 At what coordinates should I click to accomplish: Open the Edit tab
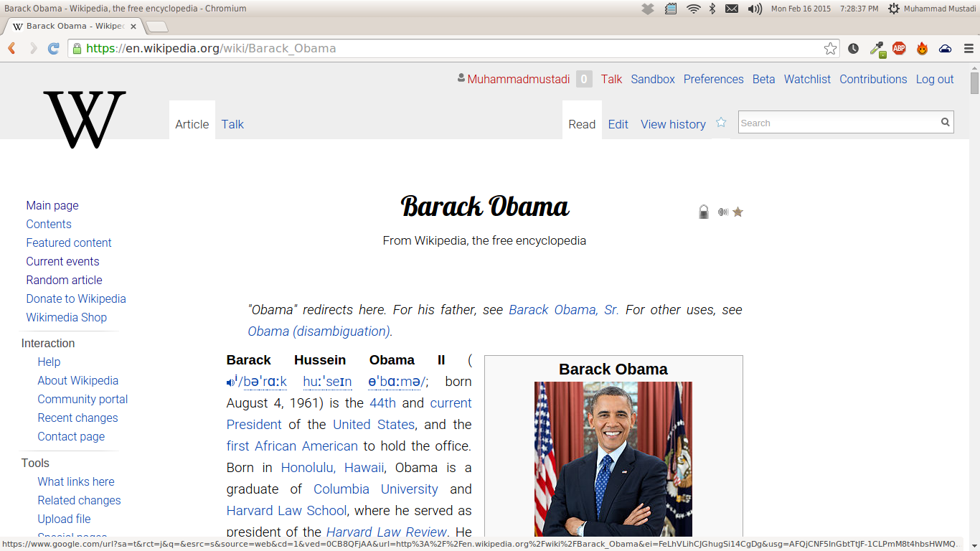[618, 124]
